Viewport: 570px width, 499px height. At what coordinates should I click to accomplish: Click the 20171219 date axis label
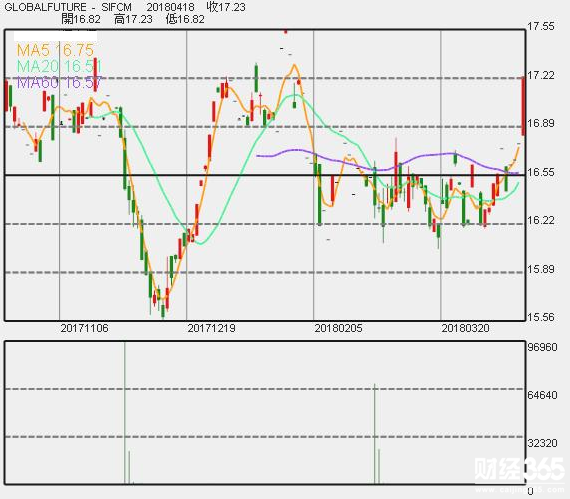coord(212,328)
